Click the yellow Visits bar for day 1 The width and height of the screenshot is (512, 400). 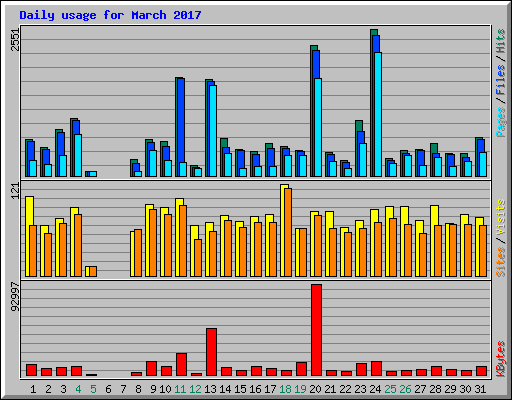pyautogui.click(x=27, y=236)
